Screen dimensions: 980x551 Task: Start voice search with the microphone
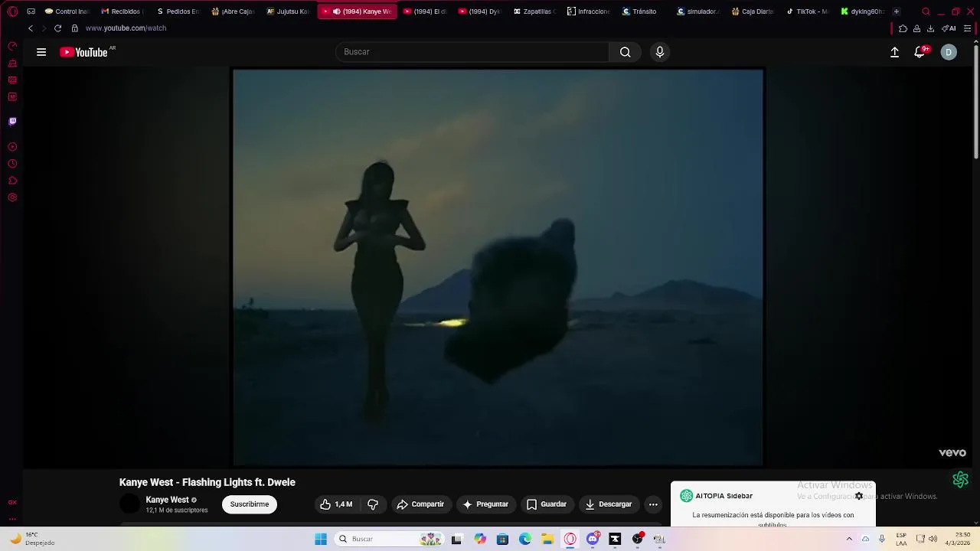(660, 52)
